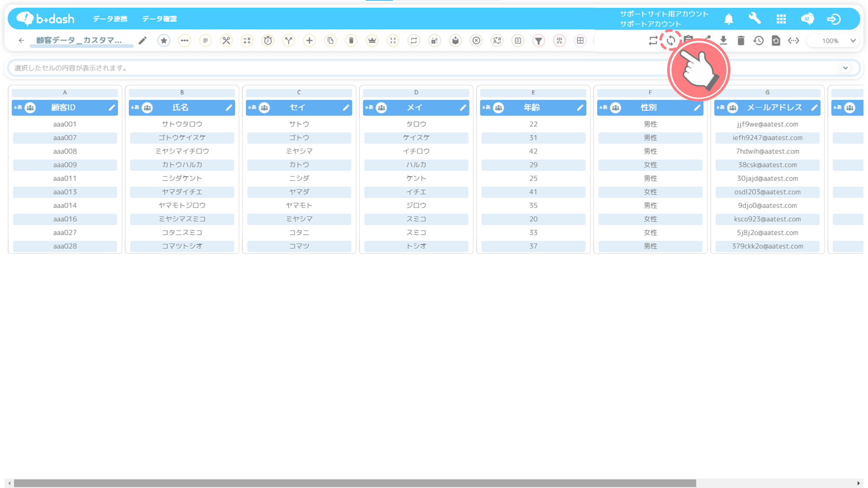Open the history clock icon
This screenshot has height=488, width=868.
[x=758, y=41]
